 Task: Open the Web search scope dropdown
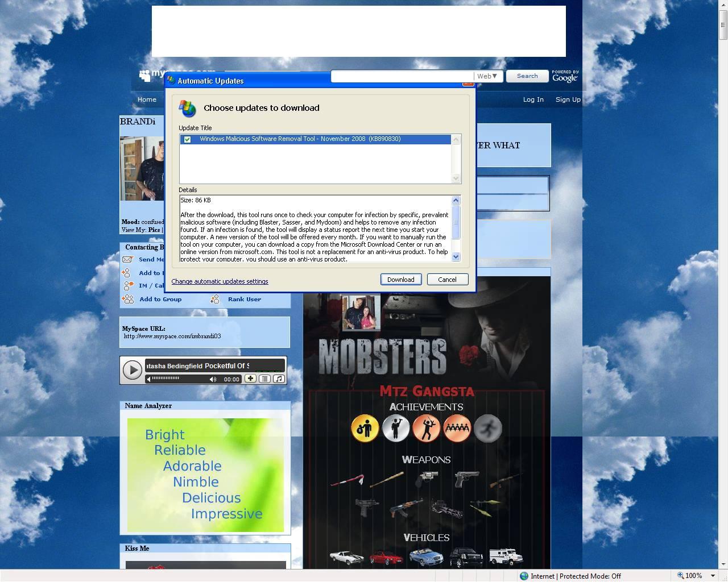pyautogui.click(x=487, y=76)
